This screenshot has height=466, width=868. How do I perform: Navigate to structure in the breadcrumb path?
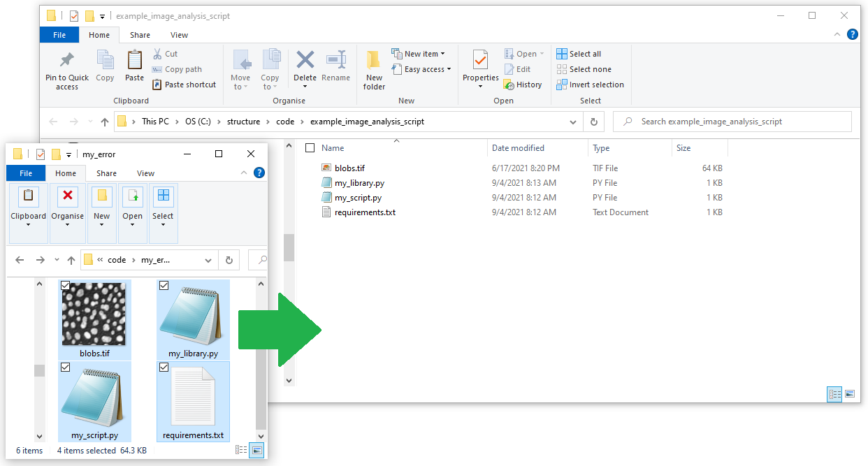click(243, 122)
